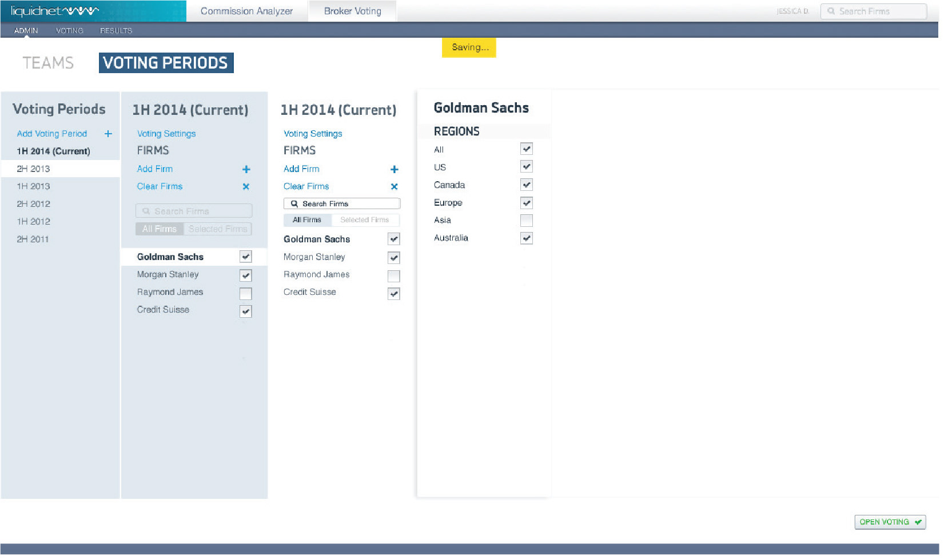Click magnifier icon in active panel Search Firms
The image size is (944, 560).
(296, 205)
